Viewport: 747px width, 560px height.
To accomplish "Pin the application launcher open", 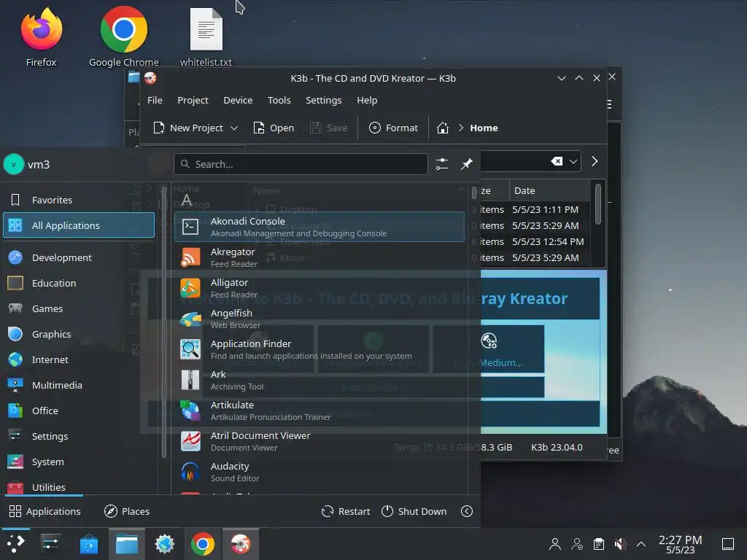I will coord(467,164).
